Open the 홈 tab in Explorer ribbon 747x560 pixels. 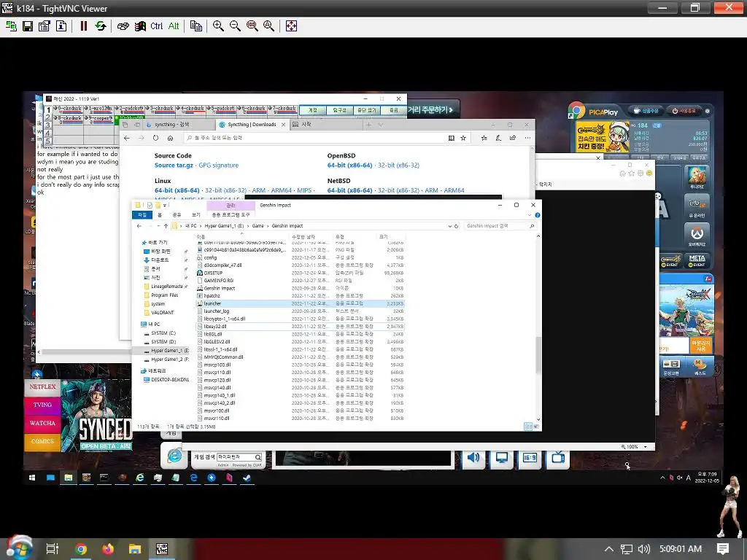pyautogui.click(x=160, y=215)
